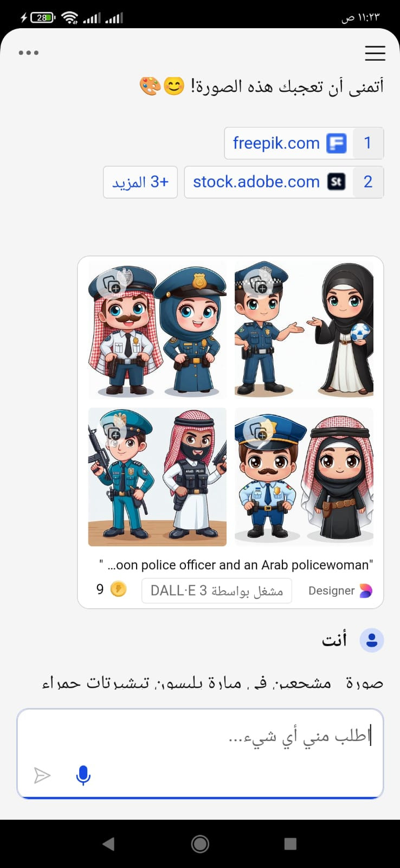Tap the send message arrow icon
400x868 pixels.
coord(42,775)
